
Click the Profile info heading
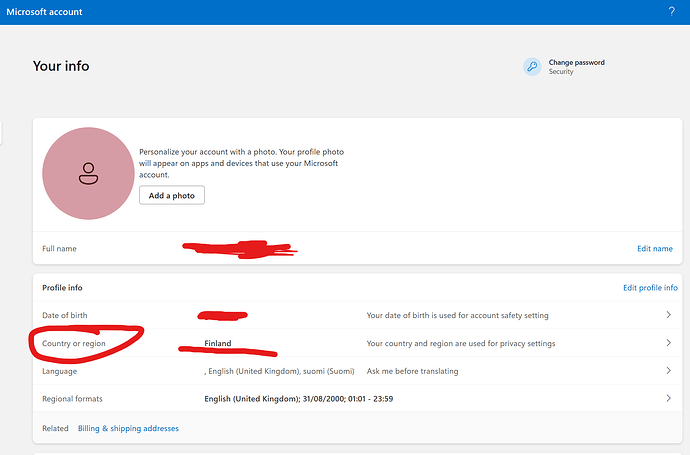tap(62, 288)
